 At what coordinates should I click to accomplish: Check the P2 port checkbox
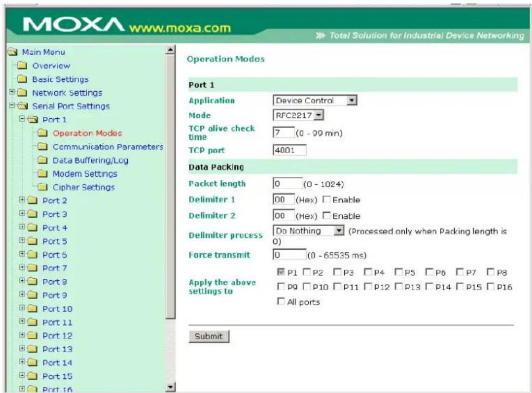[307, 272]
